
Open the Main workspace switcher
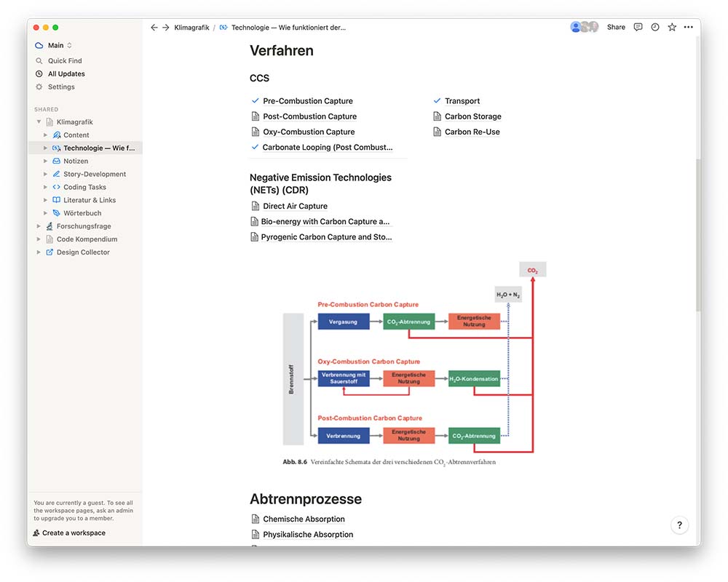55,45
